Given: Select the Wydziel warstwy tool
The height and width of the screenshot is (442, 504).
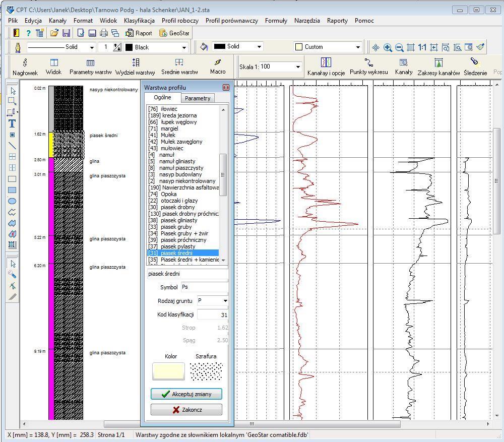Looking at the screenshot, I should coord(135,67).
